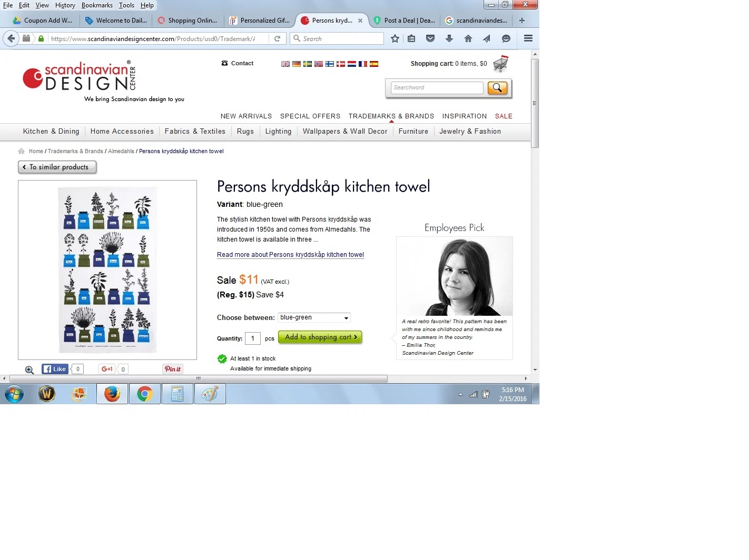Open the Firefox Hello chat smiley icon
The height and width of the screenshot is (560, 749).
click(x=506, y=38)
